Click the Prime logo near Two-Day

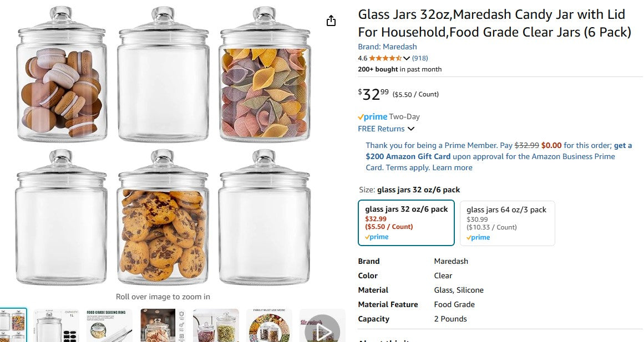point(372,117)
